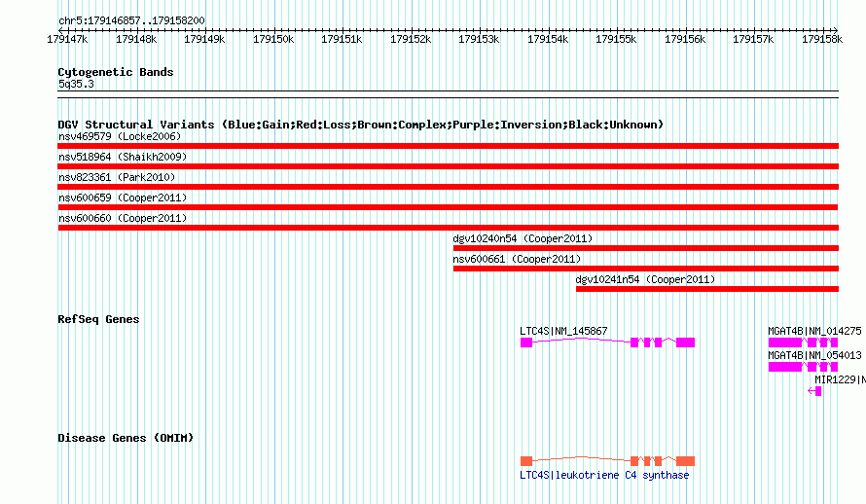Click the last orange OMIM LTC4S exon
The image size is (866, 504).
[x=685, y=461]
